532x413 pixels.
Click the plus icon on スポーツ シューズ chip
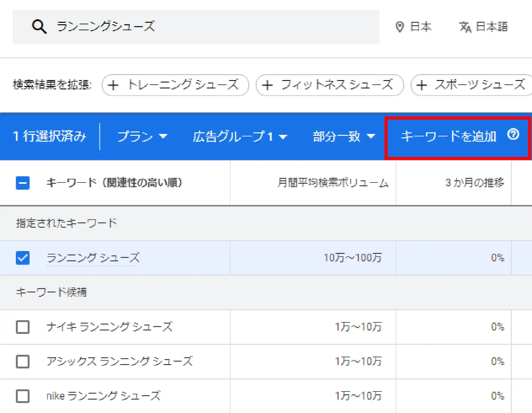click(422, 85)
